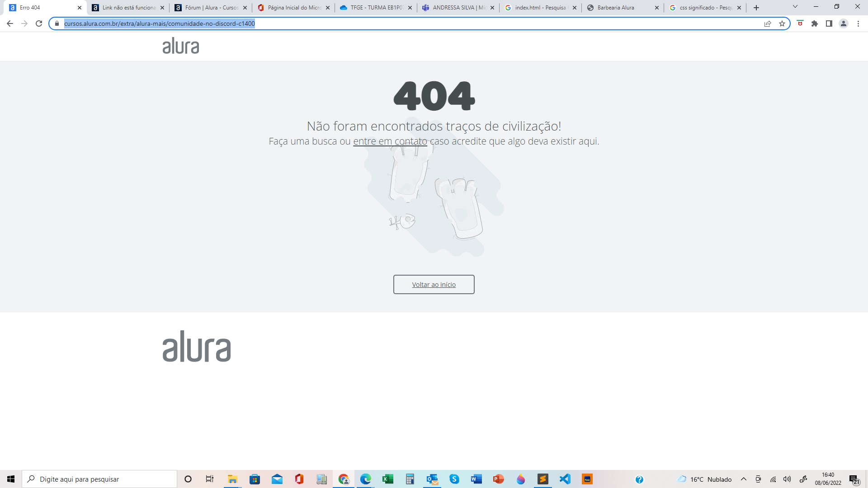
Task: Click the 'entre em contato' link
Action: click(390, 141)
